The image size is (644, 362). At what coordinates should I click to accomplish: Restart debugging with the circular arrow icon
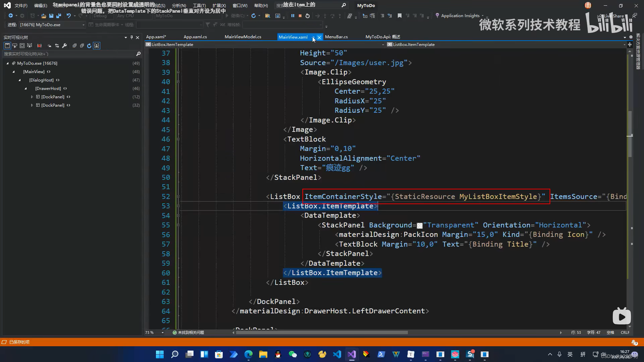pos(308,16)
